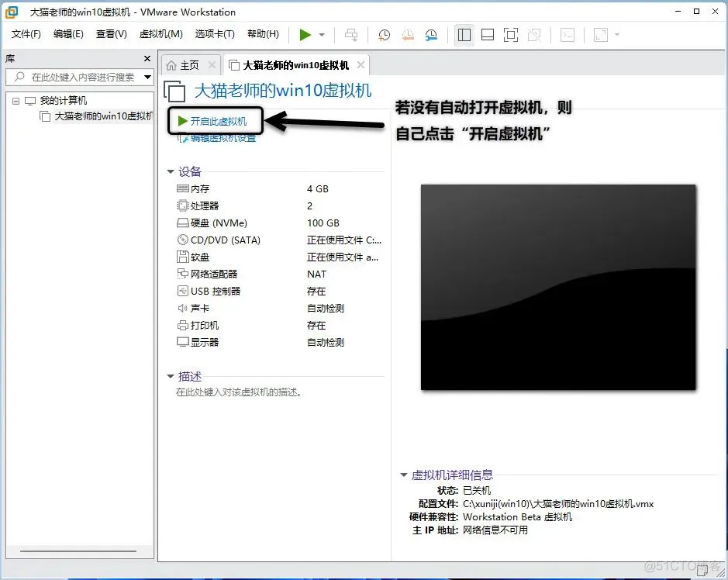Collapse the 描述 section
Screen dimensions: 728x580
coord(171,377)
